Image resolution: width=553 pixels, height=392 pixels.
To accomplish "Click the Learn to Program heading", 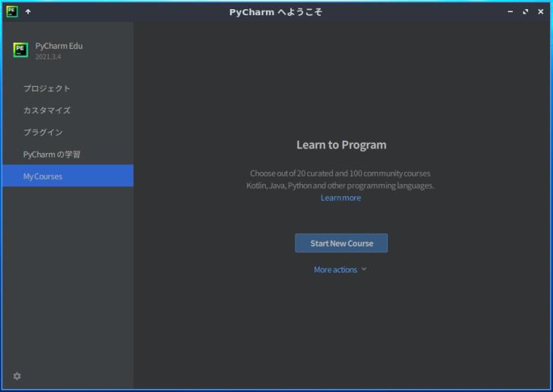I will coord(341,145).
